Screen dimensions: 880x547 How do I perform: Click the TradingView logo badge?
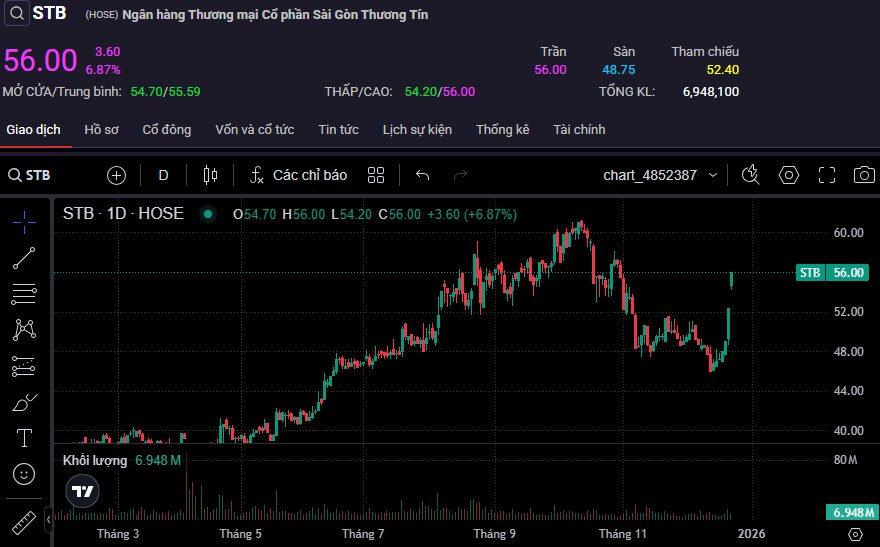pyautogui.click(x=82, y=491)
